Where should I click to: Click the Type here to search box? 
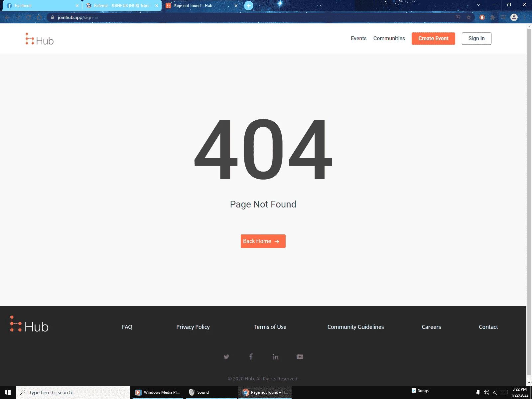point(73,392)
